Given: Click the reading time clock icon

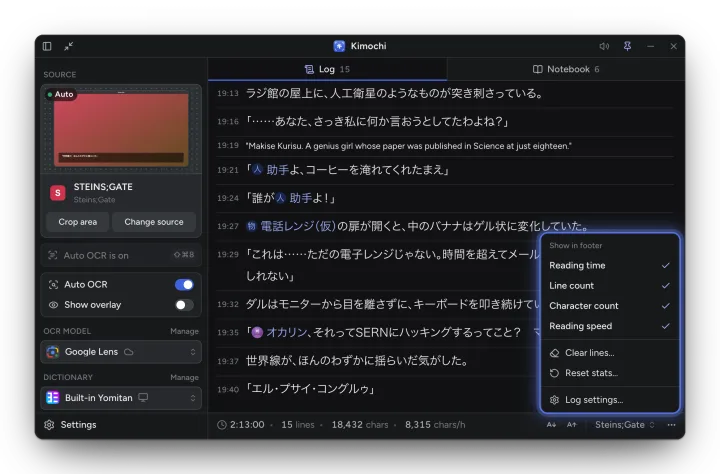Looking at the screenshot, I should tap(222, 425).
